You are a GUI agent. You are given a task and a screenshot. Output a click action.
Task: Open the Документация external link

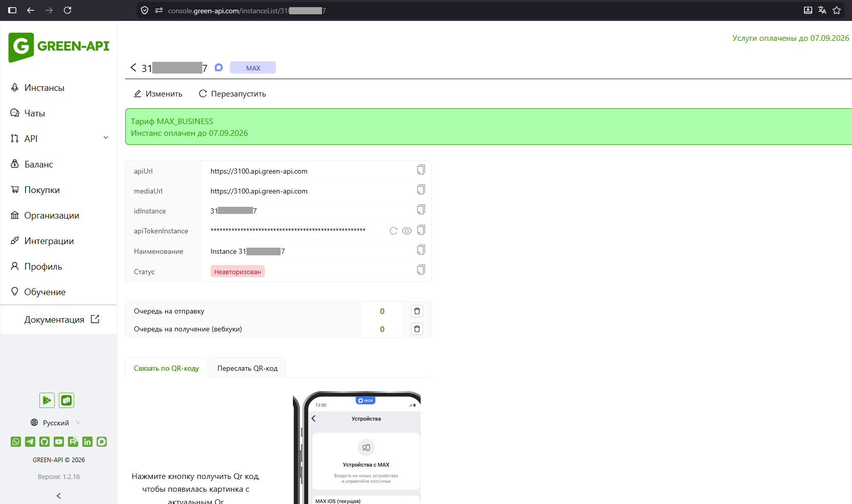(x=61, y=320)
